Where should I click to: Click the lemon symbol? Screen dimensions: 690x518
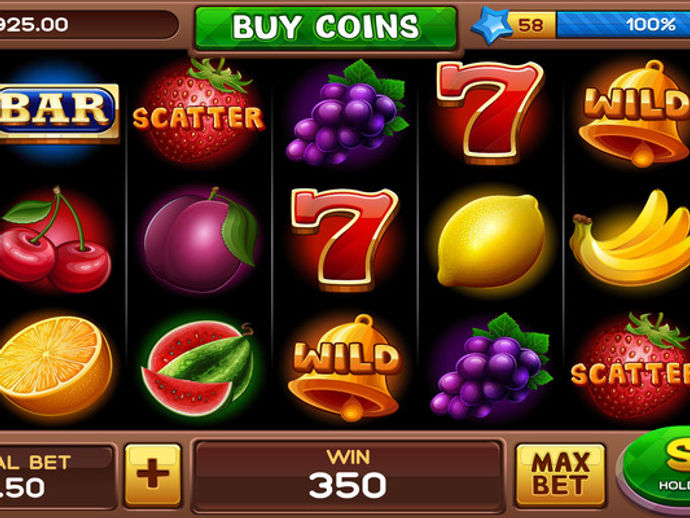point(491,240)
